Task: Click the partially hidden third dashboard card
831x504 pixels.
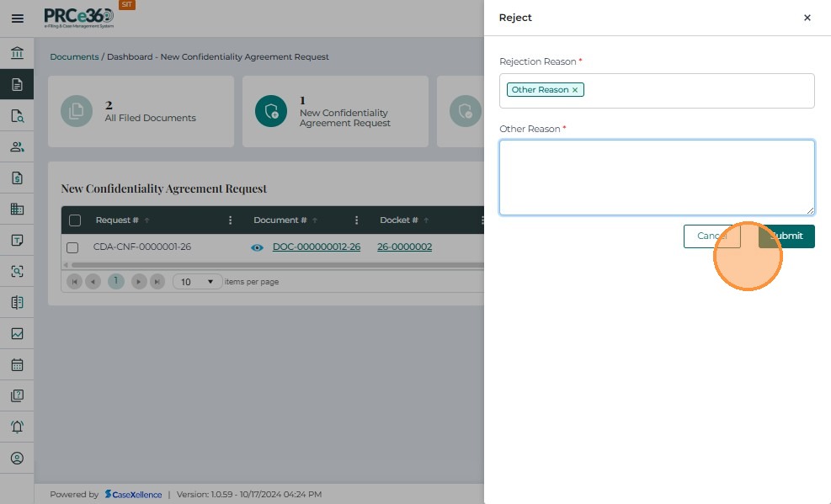Action: 460,111
